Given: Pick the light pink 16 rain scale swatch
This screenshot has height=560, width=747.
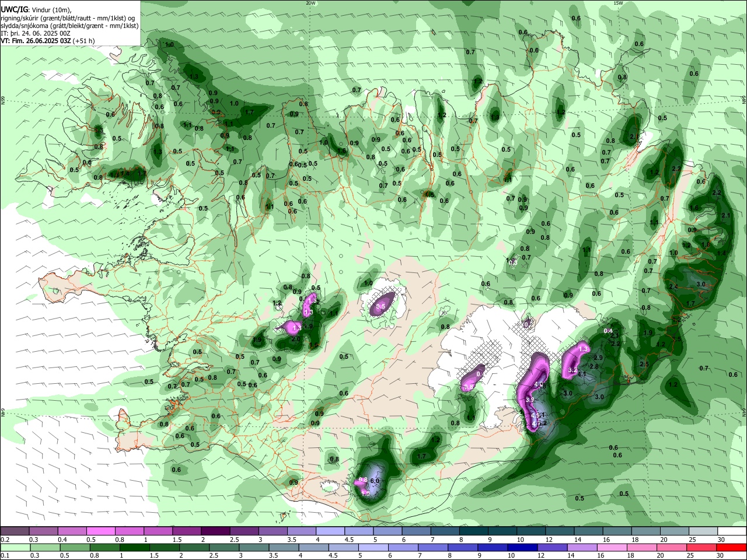Looking at the screenshot, I should (x=611, y=547).
